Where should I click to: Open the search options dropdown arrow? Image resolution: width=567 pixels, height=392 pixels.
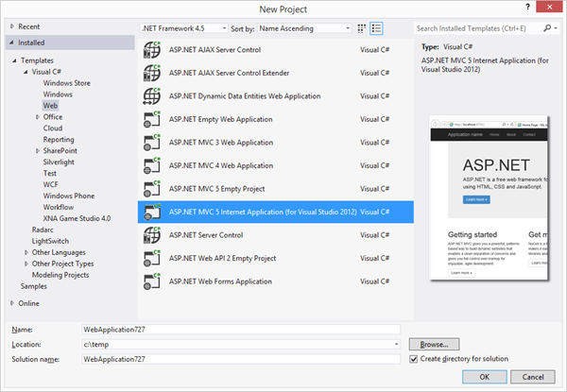click(556, 28)
